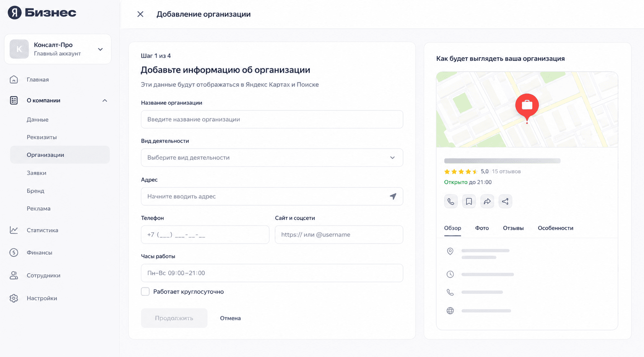Image resolution: width=644 pixels, height=357 pixels.
Task: Open the Бренд submenu item
Action: point(36,191)
